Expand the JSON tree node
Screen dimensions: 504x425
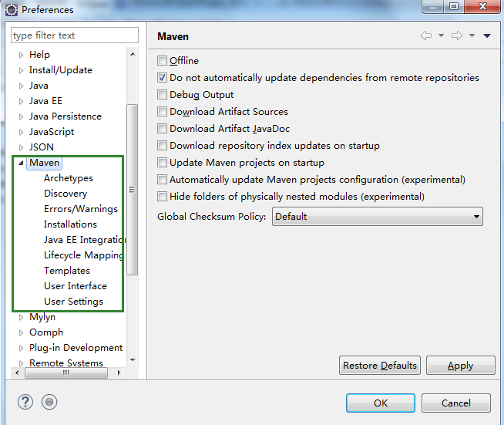(x=21, y=147)
